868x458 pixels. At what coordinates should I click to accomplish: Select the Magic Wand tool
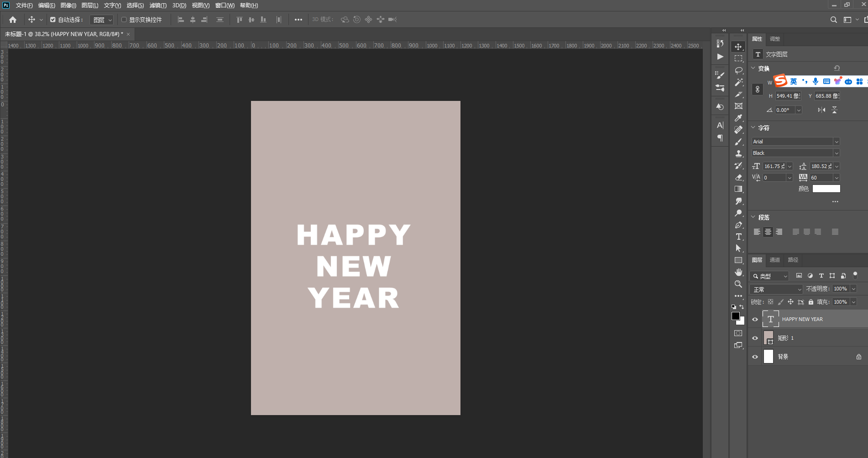tap(738, 82)
